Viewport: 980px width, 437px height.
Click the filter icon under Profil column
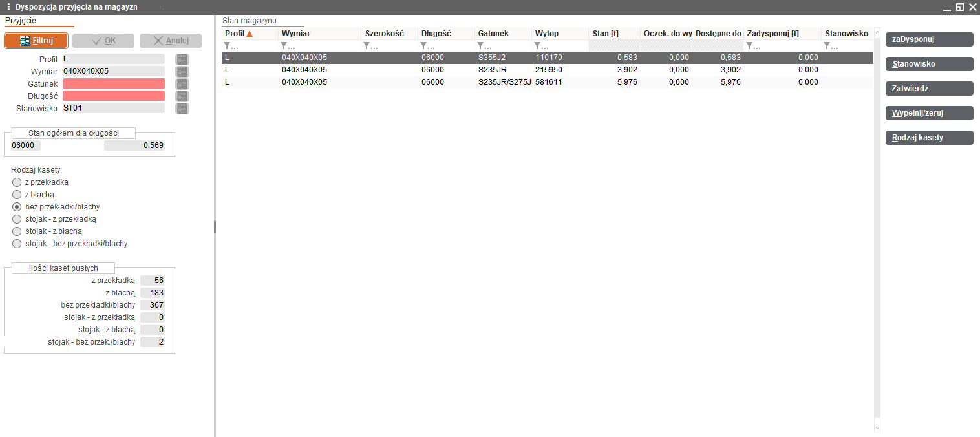pos(227,46)
